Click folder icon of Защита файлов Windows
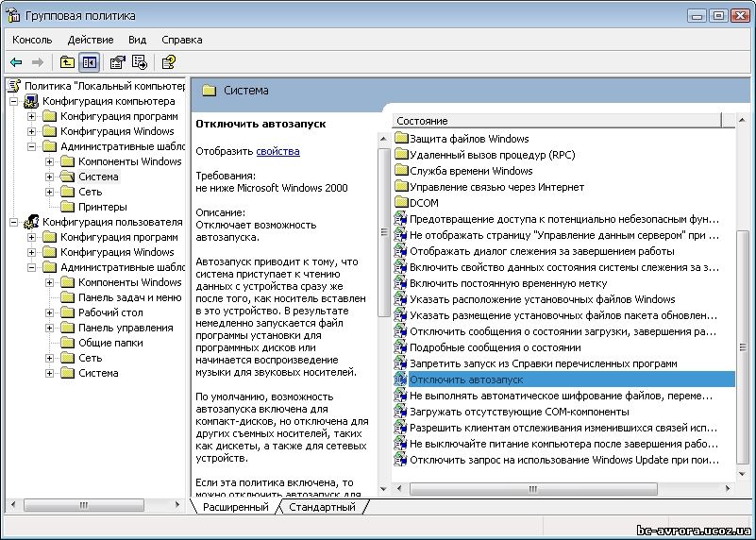Image resolution: width=756 pixels, height=540 pixels. [401, 139]
